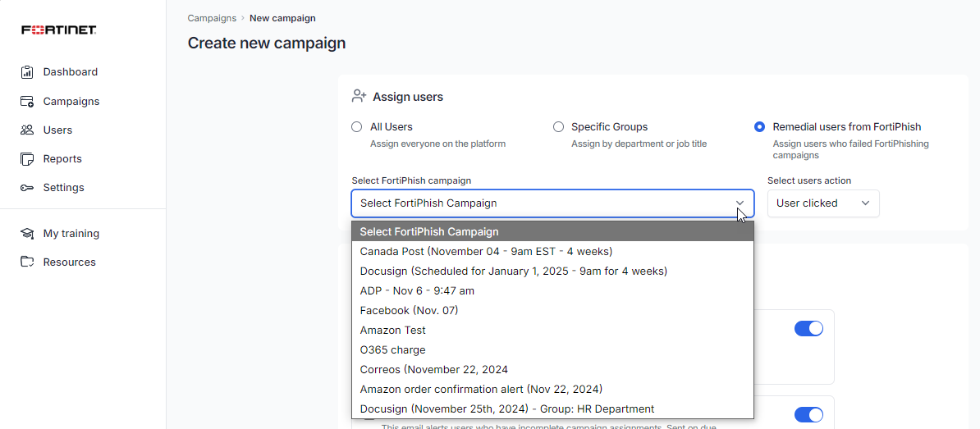Click the Select FortiPhish campaign field label
The image size is (980, 429).
411,180
